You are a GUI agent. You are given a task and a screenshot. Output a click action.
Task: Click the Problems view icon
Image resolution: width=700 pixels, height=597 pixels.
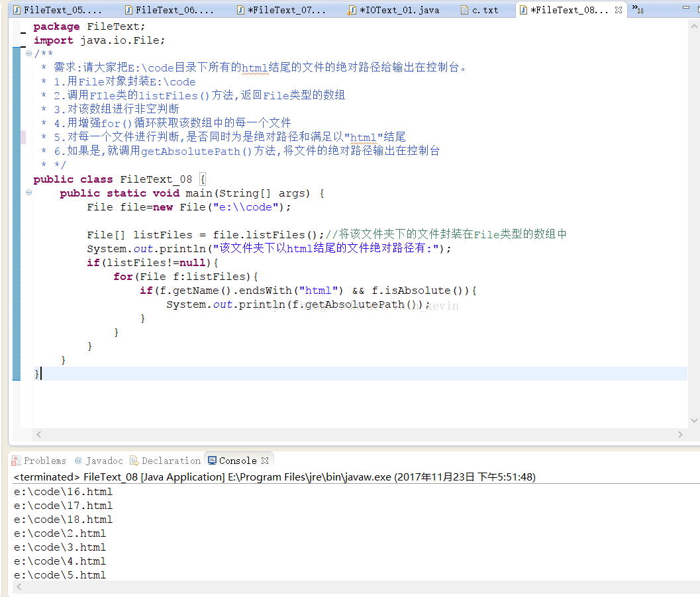[16, 461]
